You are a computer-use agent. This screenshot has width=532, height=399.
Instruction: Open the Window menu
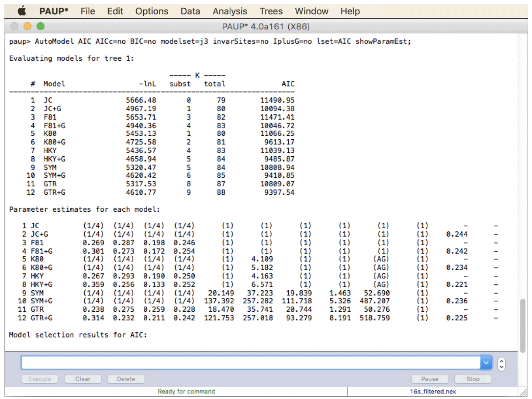(311, 11)
